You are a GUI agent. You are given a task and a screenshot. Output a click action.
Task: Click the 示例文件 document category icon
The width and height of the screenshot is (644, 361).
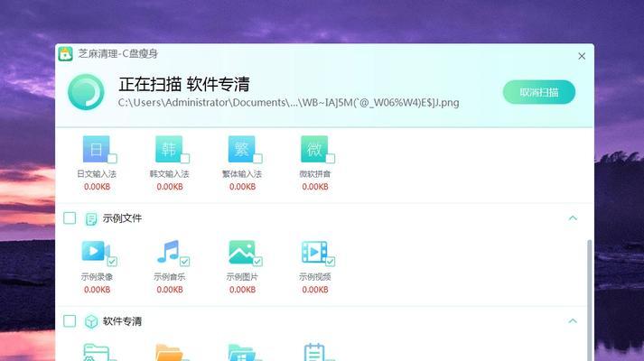click(91, 218)
